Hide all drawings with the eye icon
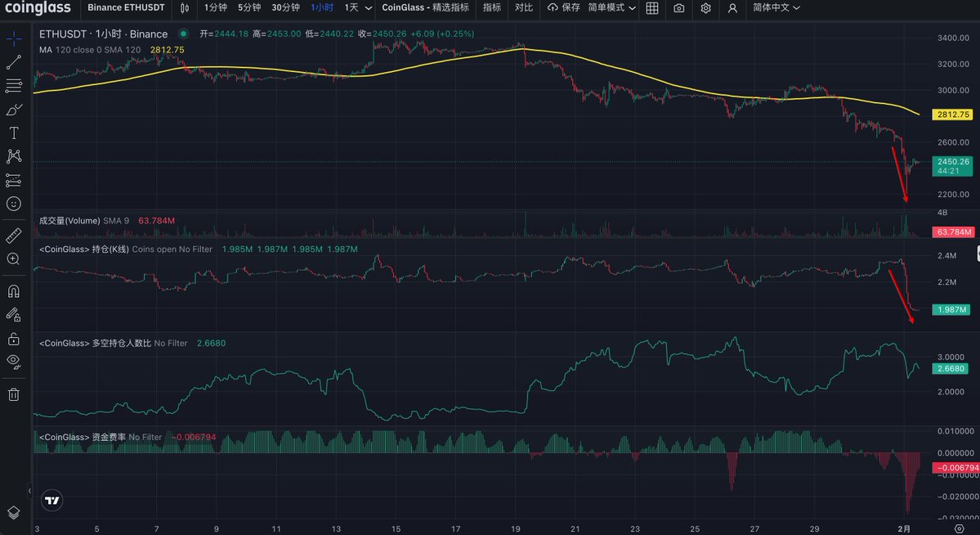This screenshot has width=980, height=535. [x=13, y=361]
